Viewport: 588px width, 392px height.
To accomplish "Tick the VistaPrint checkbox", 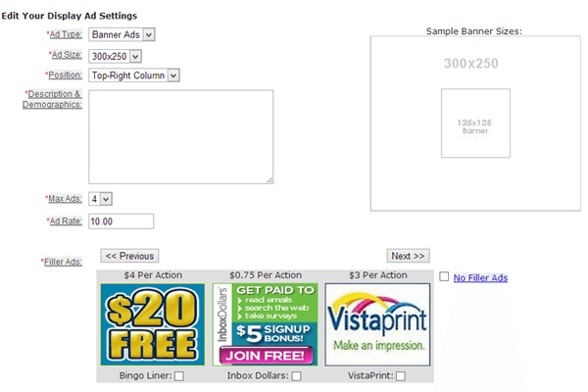I will coord(401,376).
